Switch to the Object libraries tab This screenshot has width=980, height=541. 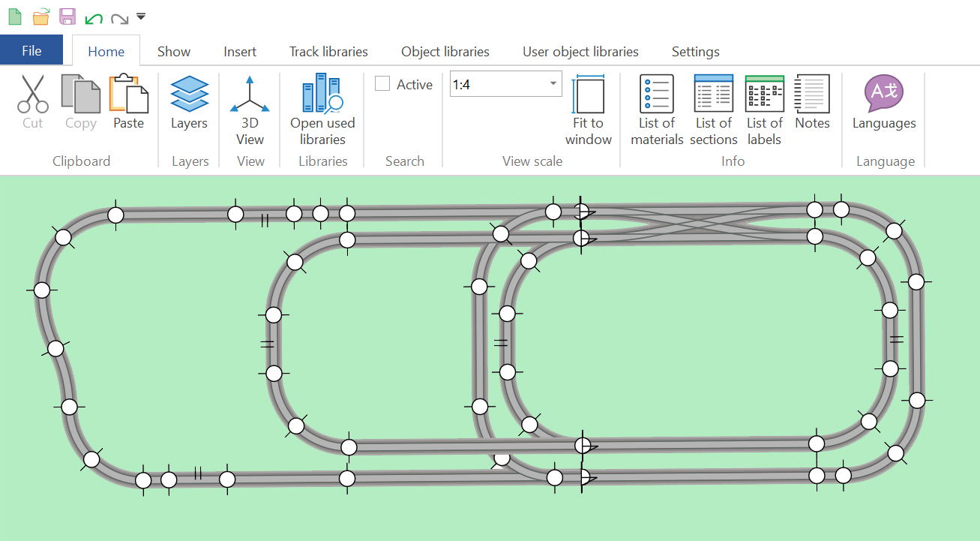pyautogui.click(x=445, y=52)
